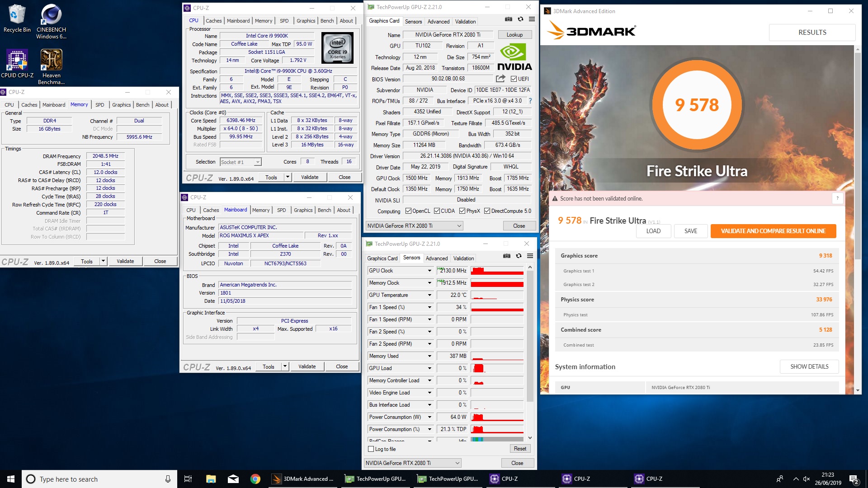Image resolution: width=868 pixels, height=488 pixels.
Task: Toggle the DirectCompute 5.0 checkbox
Action: tap(487, 211)
